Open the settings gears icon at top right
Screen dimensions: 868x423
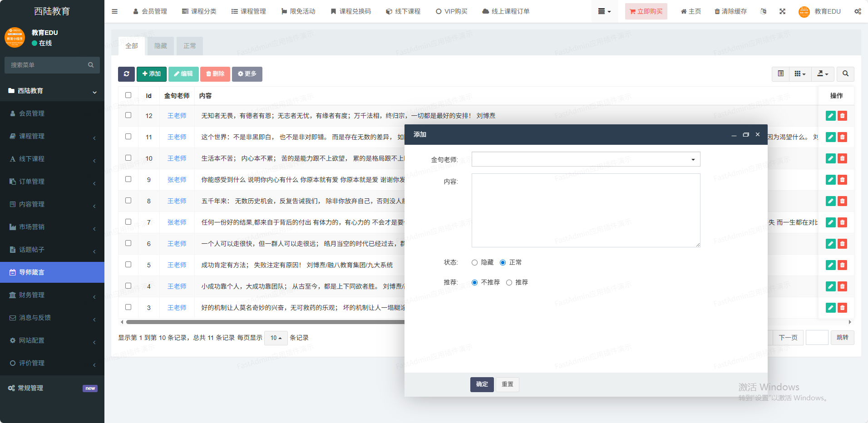tap(858, 11)
